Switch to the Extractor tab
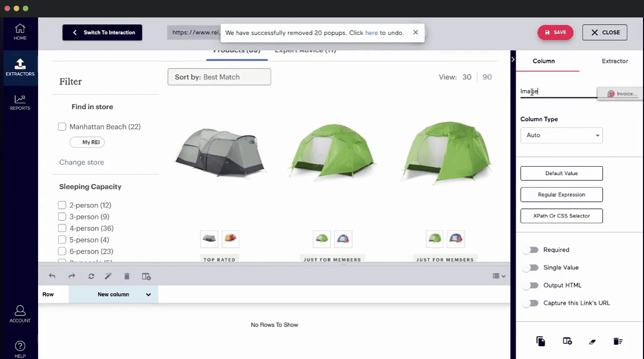Viewport: 644px width, 359px height. coord(615,61)
